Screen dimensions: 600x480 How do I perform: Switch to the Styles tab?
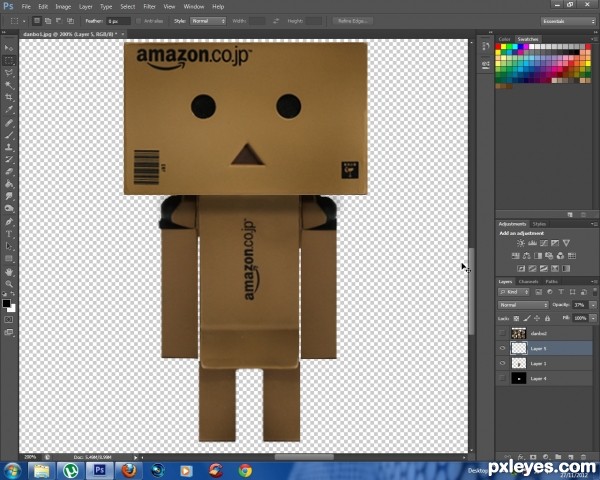tap(539, 224)
